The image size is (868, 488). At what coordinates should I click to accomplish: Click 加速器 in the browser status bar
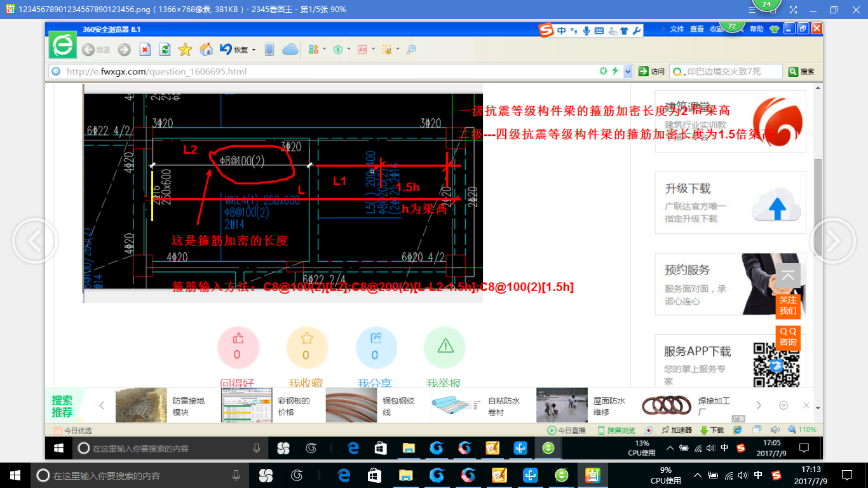tap(677, 430)
